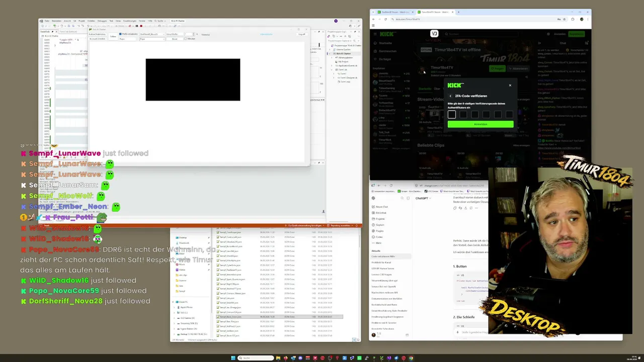Click the 'Boost' button in Kick AI Chatter
644x362 pixels.
pyautogui.click(x=175, y=39)
